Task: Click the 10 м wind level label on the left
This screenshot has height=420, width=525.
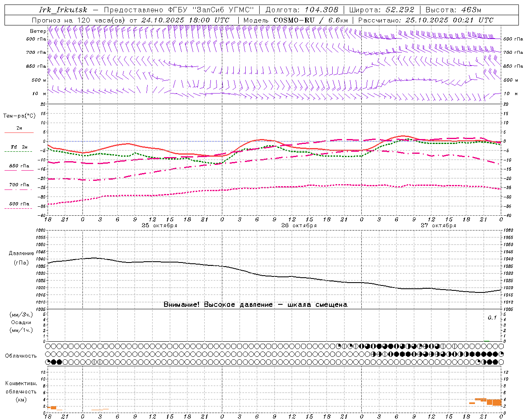Action: pos(39,94)
